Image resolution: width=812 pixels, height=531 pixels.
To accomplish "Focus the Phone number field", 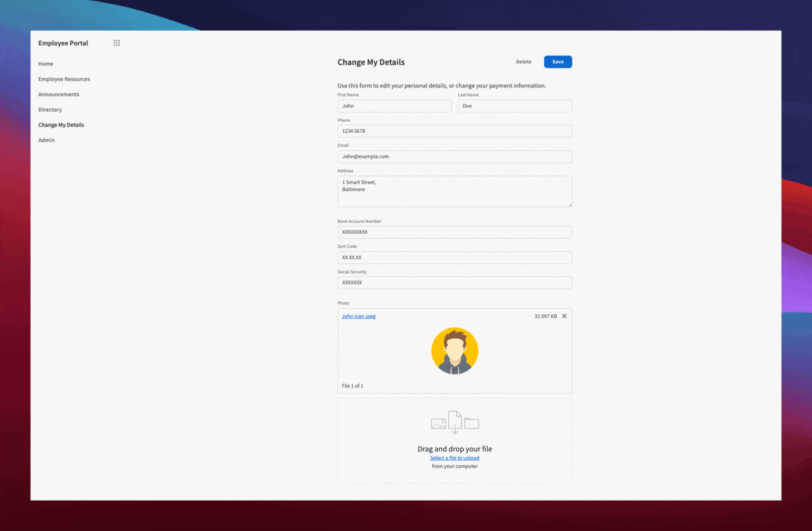I will point(455,131).
